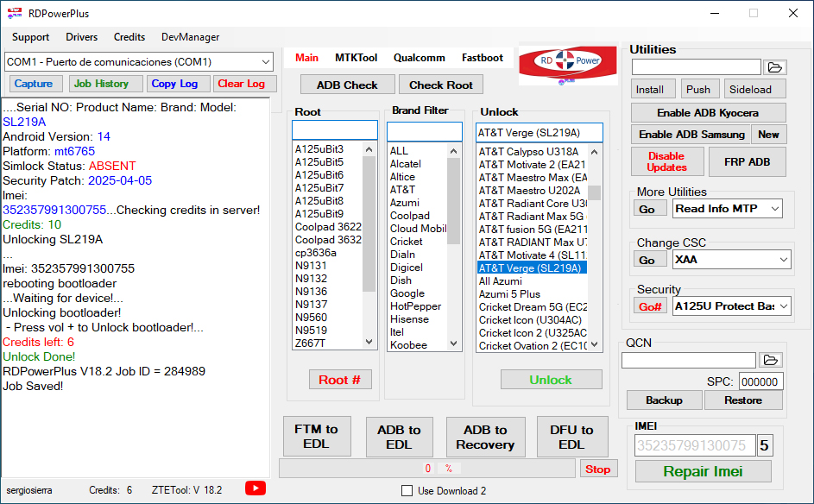Expand the A125U Protect security dropdown
This screenshot has height=504, width=814.
[782, 306]
